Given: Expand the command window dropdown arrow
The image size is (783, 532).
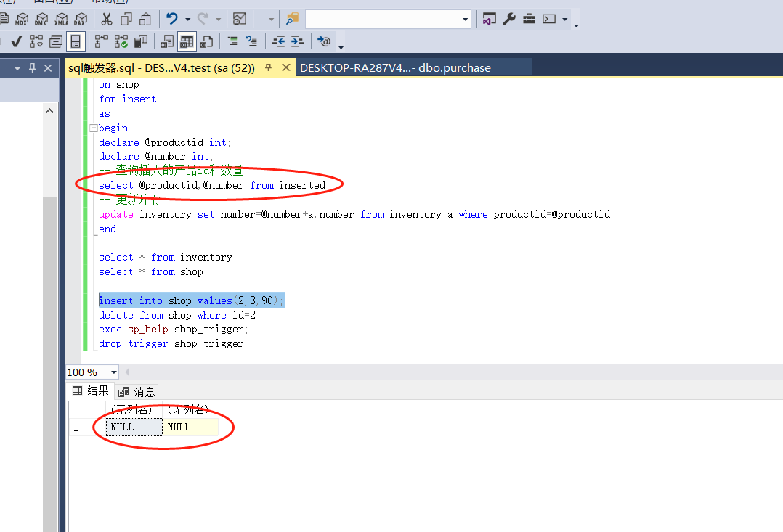Looking at the screenshot, I should [x=565, y=20].
